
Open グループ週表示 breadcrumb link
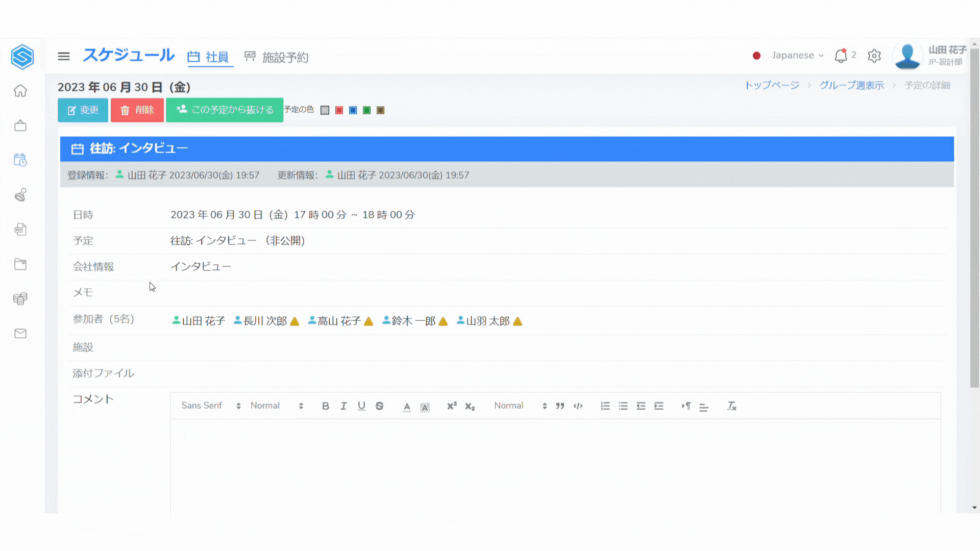tap(851, 85)
